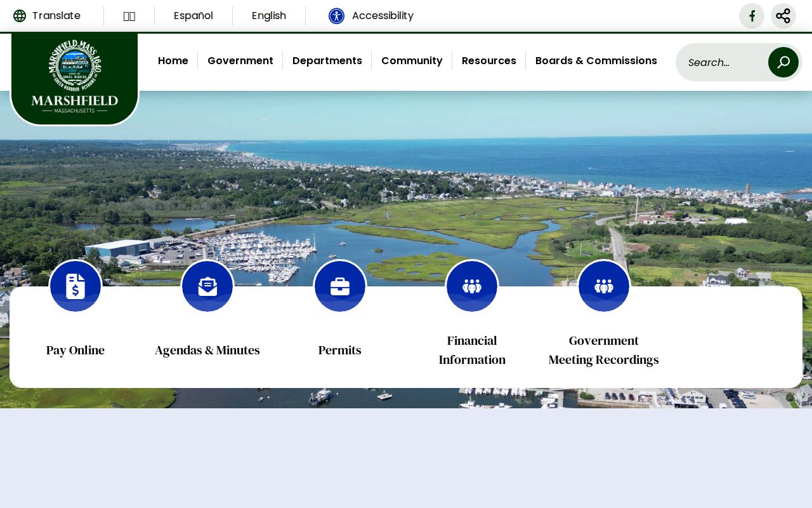Open the Home menu item
This screenshot has height=508, width=812.
(x=173, y=61)
